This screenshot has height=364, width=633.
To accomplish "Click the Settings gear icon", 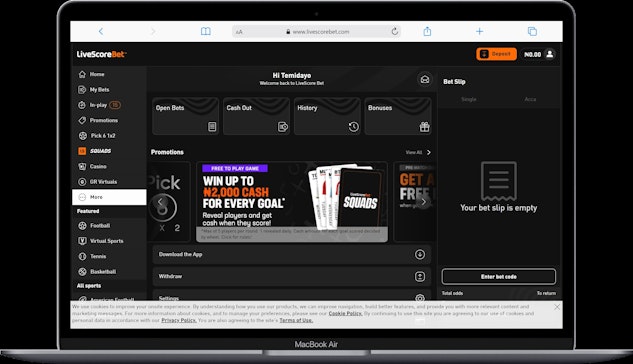I will coord(420,298).
